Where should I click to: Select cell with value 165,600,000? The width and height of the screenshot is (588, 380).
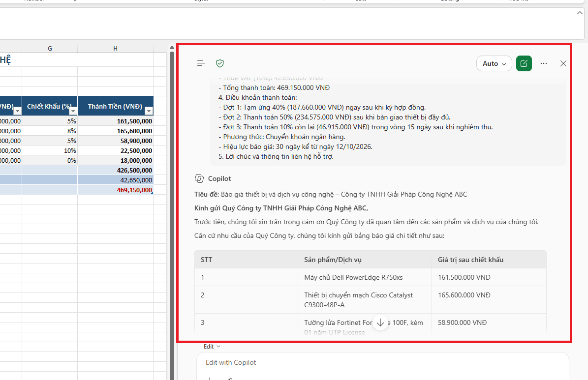tap(116, 131)
